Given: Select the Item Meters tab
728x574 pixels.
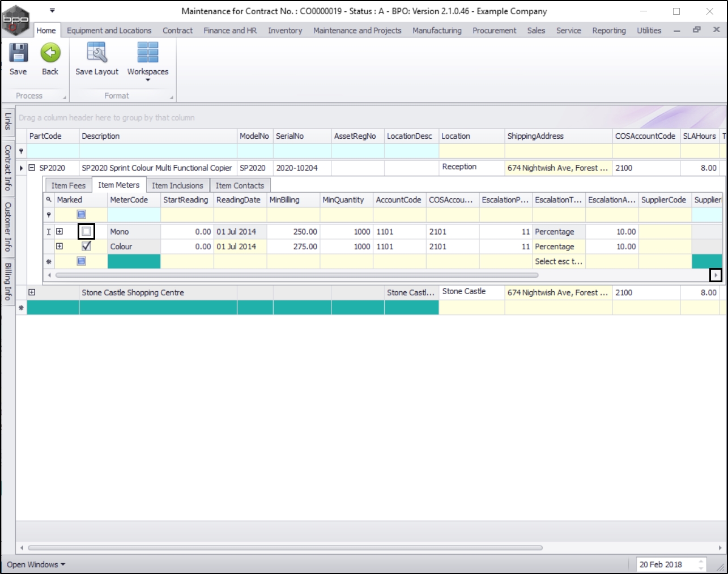Looking at the screenshot, I should tap(118, 185).
